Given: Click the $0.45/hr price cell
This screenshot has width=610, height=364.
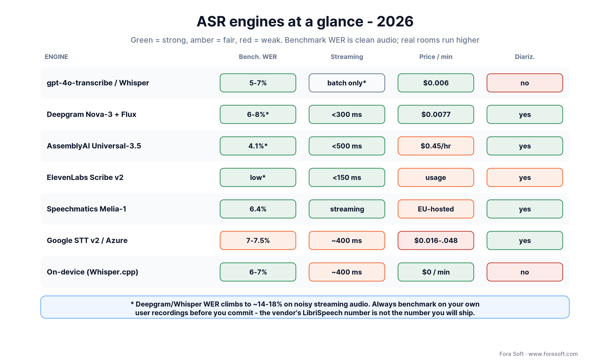Looking at the screenshot, I should 436,146.
